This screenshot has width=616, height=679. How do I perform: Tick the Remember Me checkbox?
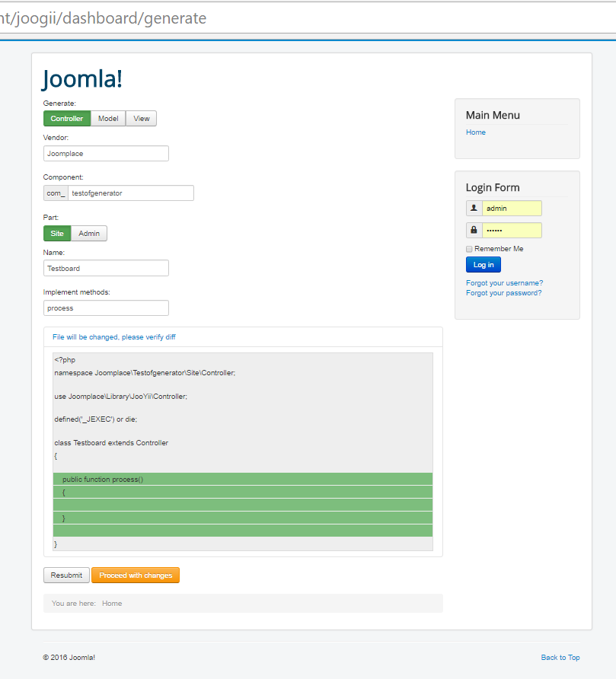(x=469, y=249)
